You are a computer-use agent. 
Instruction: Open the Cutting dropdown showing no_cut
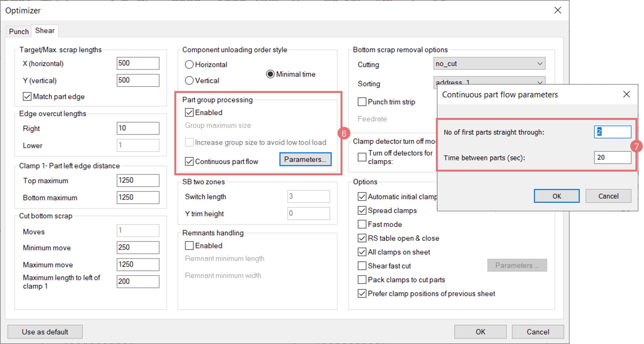(x=489, y=64)
